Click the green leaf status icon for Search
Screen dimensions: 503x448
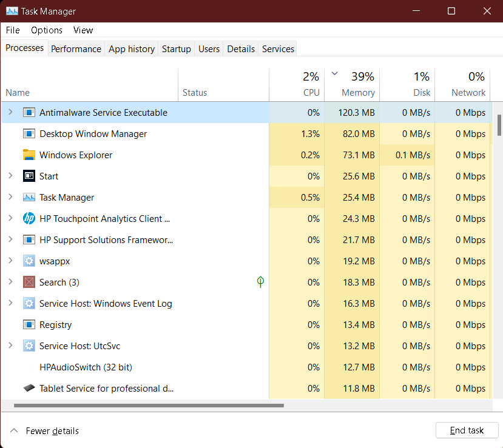(x=260, y=282)
